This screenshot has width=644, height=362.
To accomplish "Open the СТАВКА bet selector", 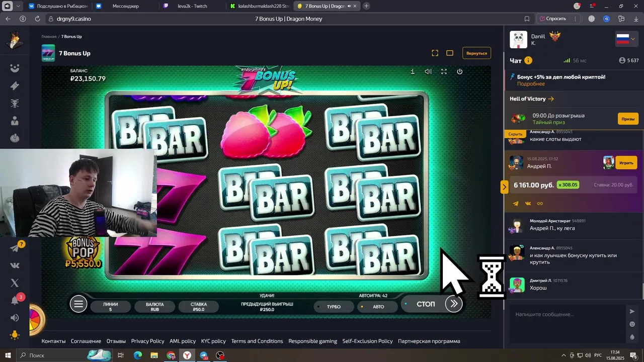I will 199,307.
